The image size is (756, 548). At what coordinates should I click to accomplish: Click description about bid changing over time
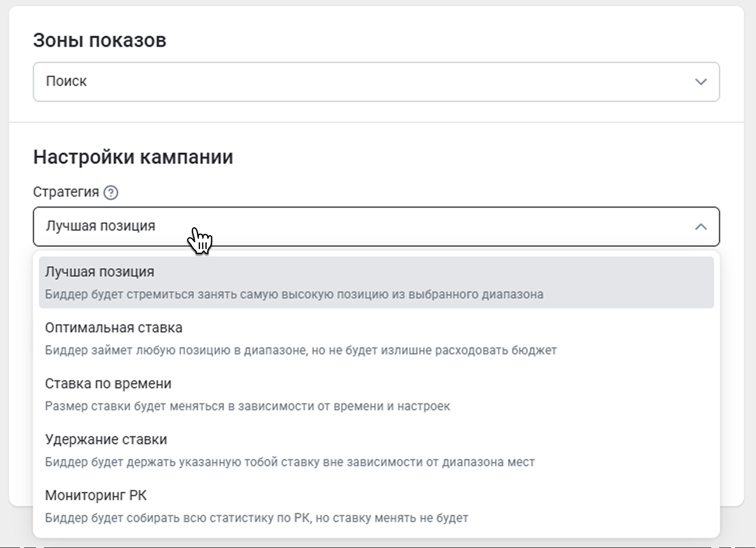click(x=247, y=406)
